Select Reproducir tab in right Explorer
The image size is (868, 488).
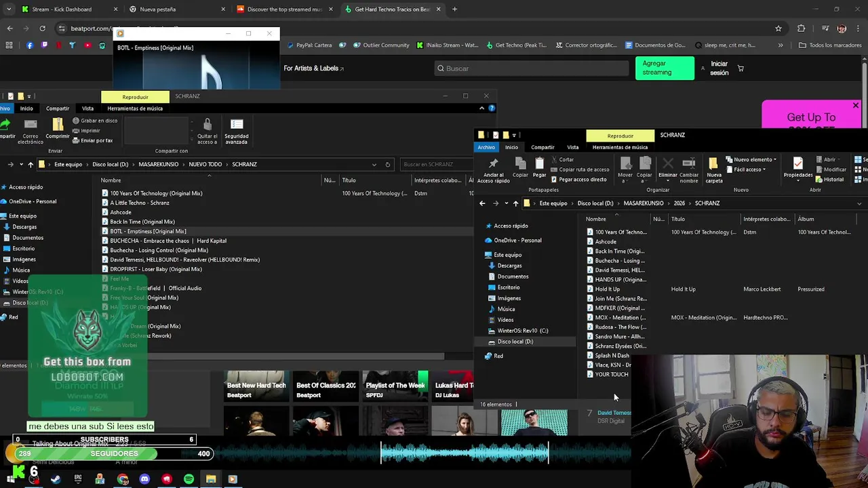(x=620, y=136)
